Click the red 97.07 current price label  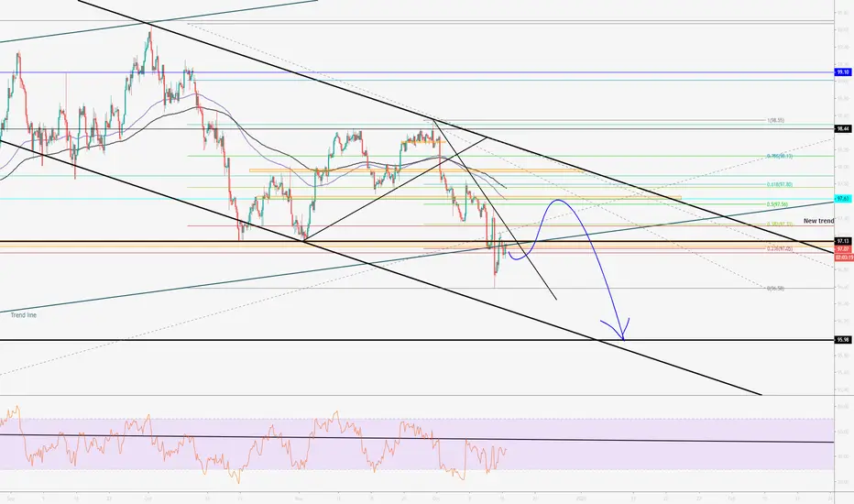(x=843, y=249)
